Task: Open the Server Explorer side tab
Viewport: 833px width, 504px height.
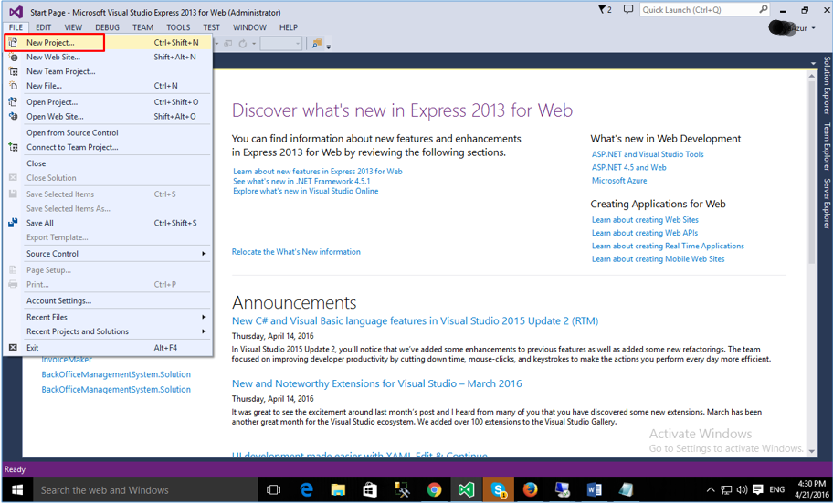Action: coord(827,204)
